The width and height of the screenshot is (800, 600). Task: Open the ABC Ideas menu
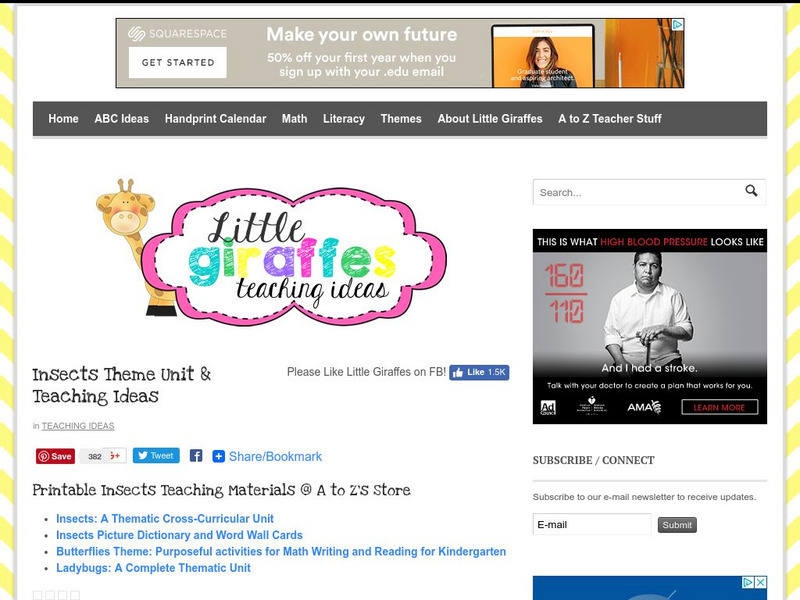(x=121, y=119)
